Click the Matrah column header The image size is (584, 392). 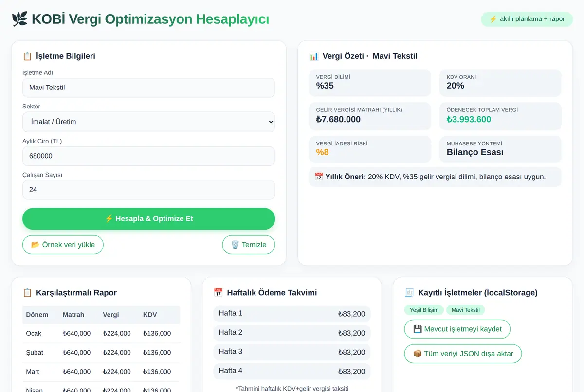click(x=73, y=315)
